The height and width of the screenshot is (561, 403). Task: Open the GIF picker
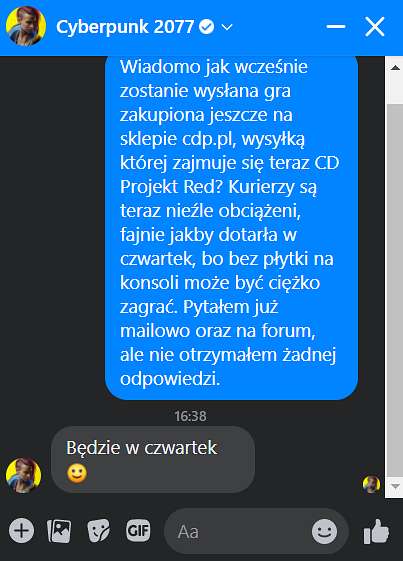click(139, 530)
